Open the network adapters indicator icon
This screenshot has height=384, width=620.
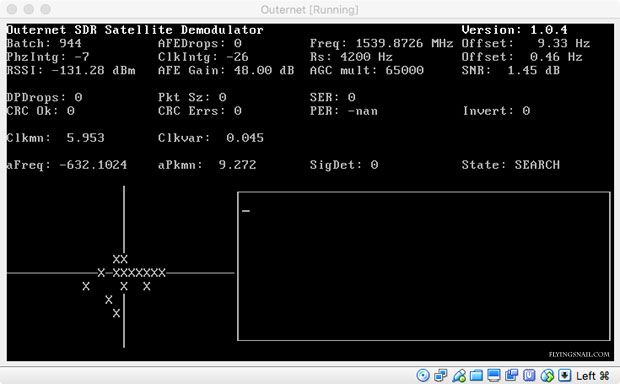(x=440, y=375)
